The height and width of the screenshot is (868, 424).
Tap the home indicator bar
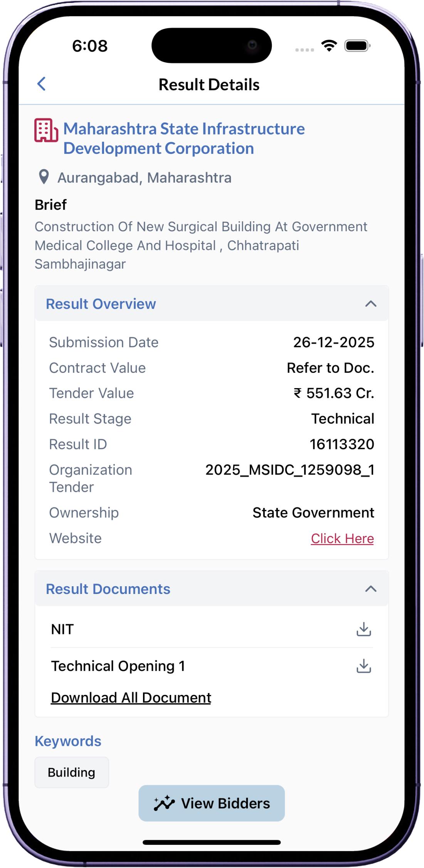tap(212, 842)
